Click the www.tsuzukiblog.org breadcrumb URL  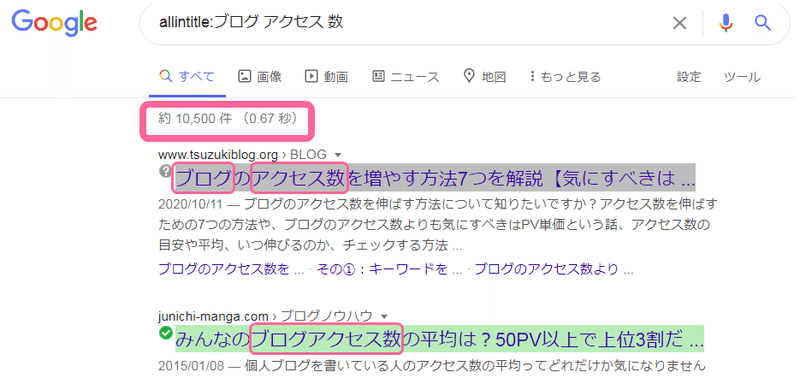(218, 154)
